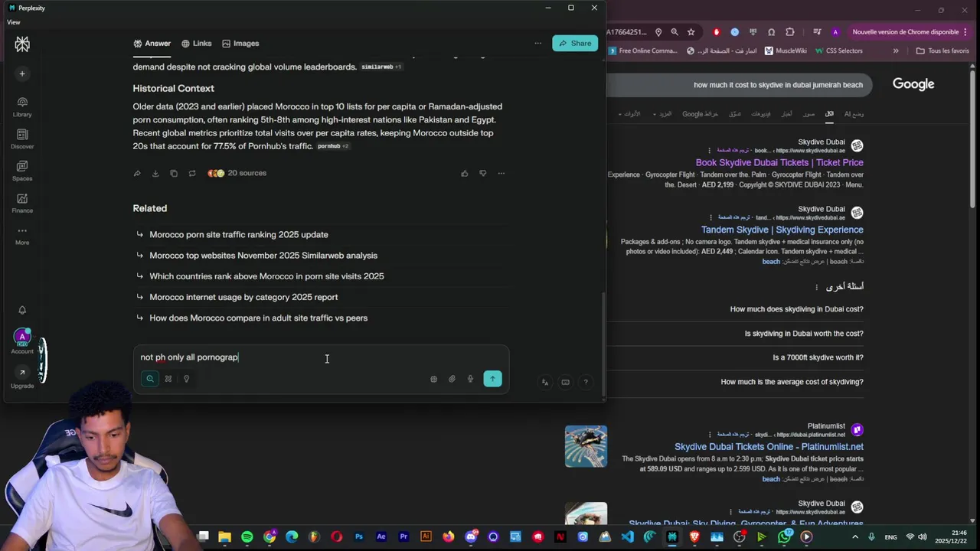Open the Perplexity logo home icon
The height and width of the screenshot is (551, 980).
tap(22, 44)
